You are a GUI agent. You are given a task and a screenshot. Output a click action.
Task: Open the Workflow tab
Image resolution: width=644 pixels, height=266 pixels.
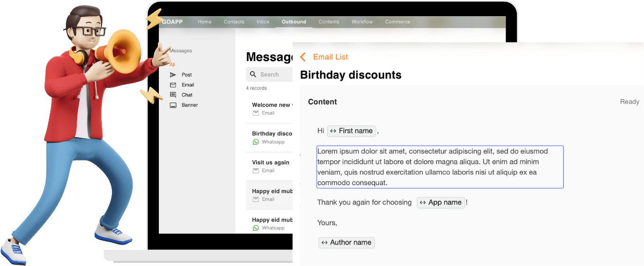362,22
